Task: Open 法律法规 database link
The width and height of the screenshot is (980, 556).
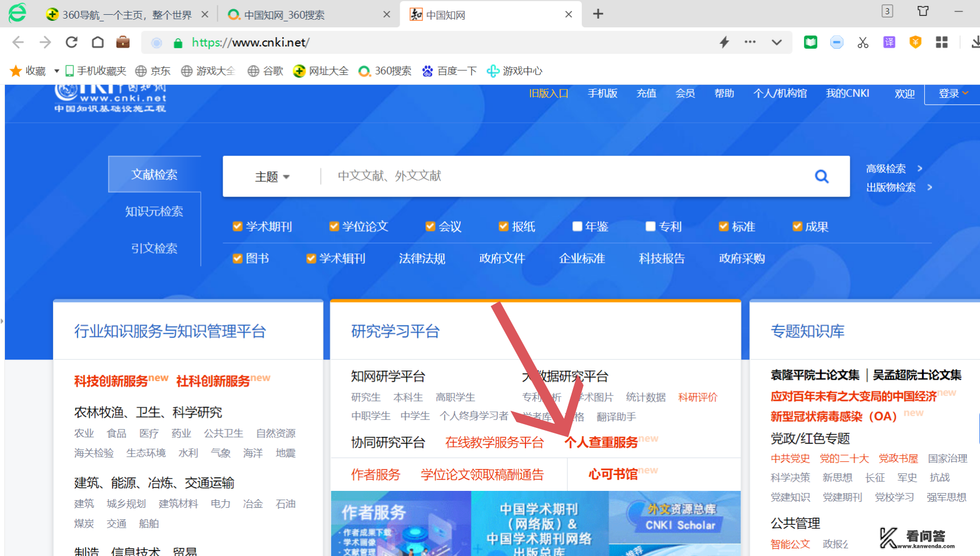Action: click(x=422, y=258)
